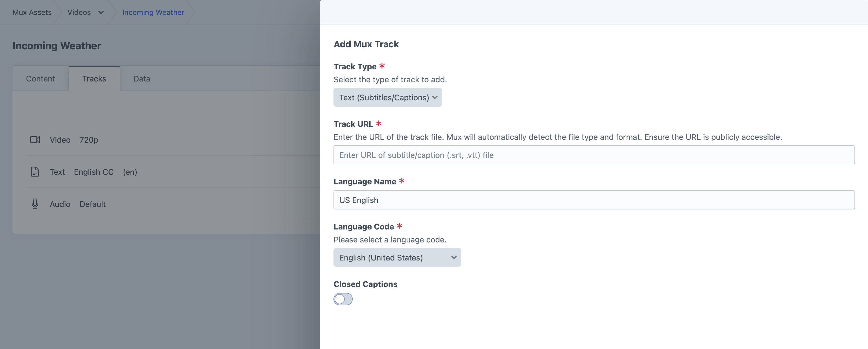This screenshot has width=868, height=349.
Task: Open the Track Type dropdown
Action: tap(387, 98)
